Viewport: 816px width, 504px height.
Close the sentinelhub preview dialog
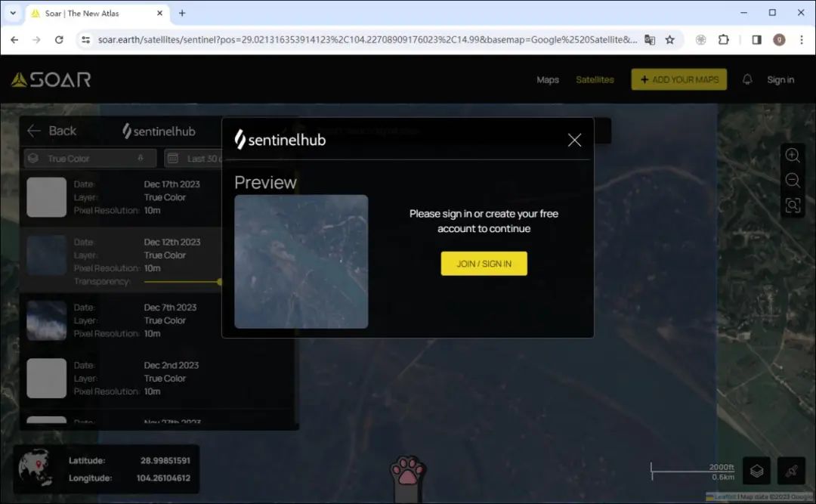tap(574, 140)
